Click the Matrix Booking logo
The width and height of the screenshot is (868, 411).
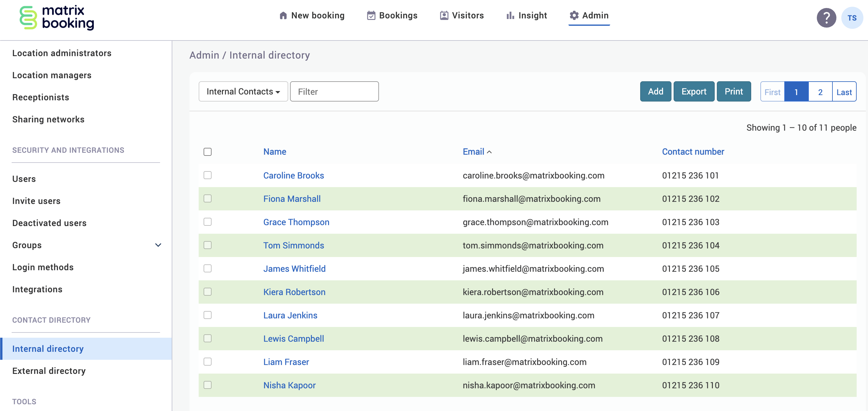click(x=57, y=17)
